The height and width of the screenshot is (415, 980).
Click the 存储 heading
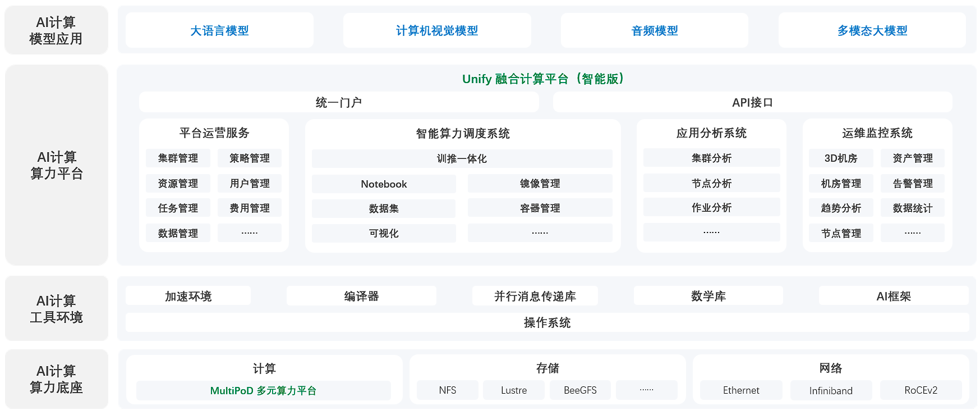click(547, 368)
